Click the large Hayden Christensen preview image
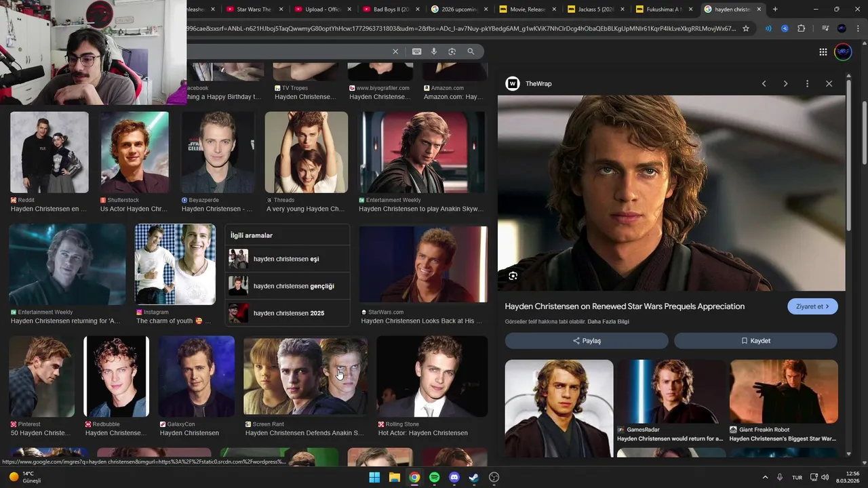Image resolution: width=868 pixels, height=488 pixels. pos(671,193)
